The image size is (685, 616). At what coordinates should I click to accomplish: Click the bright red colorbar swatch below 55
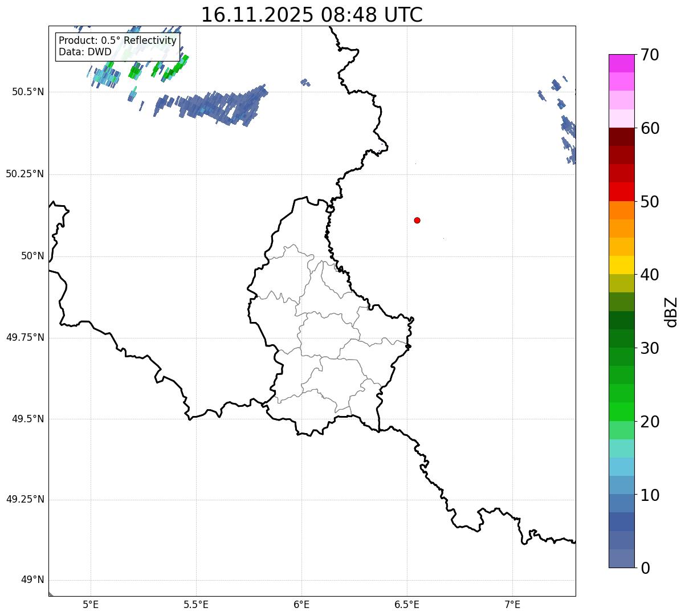click(x=621, y=192)
